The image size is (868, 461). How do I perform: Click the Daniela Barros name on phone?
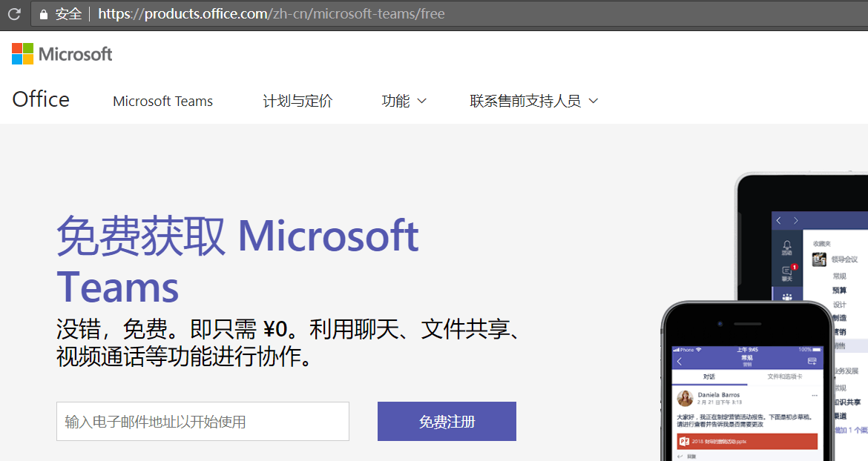(719, 395)
